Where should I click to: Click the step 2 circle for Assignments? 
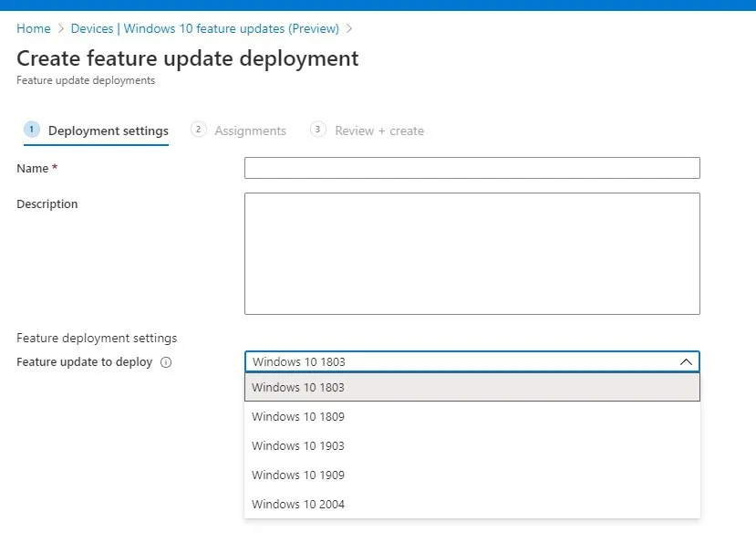[x=198, y=130]
